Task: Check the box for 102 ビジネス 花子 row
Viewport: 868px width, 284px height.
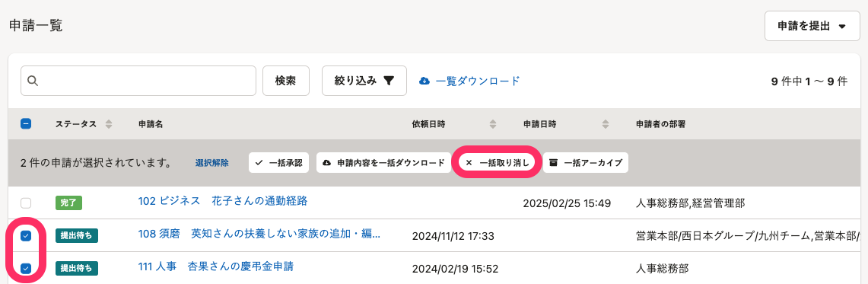Action: (x=25, y=203)
